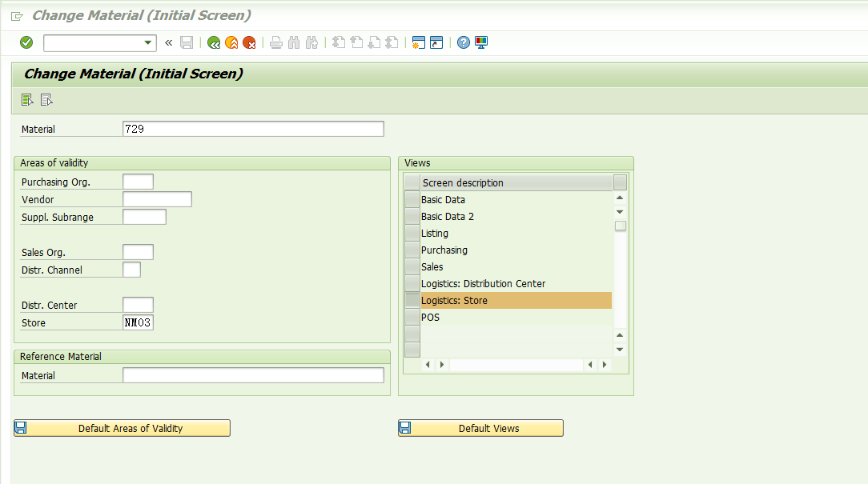
Task: Toggle the Basic Data 2 row selector
Action: [x=412, y=216]
